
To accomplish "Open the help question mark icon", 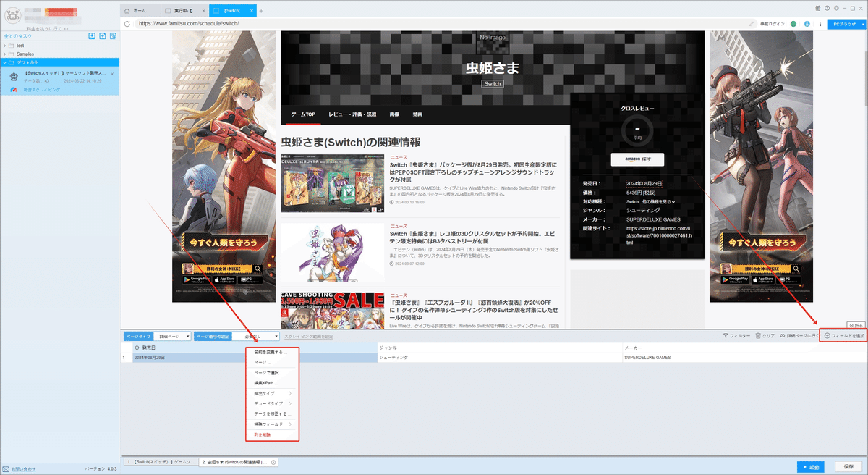I will pos(827,8).
